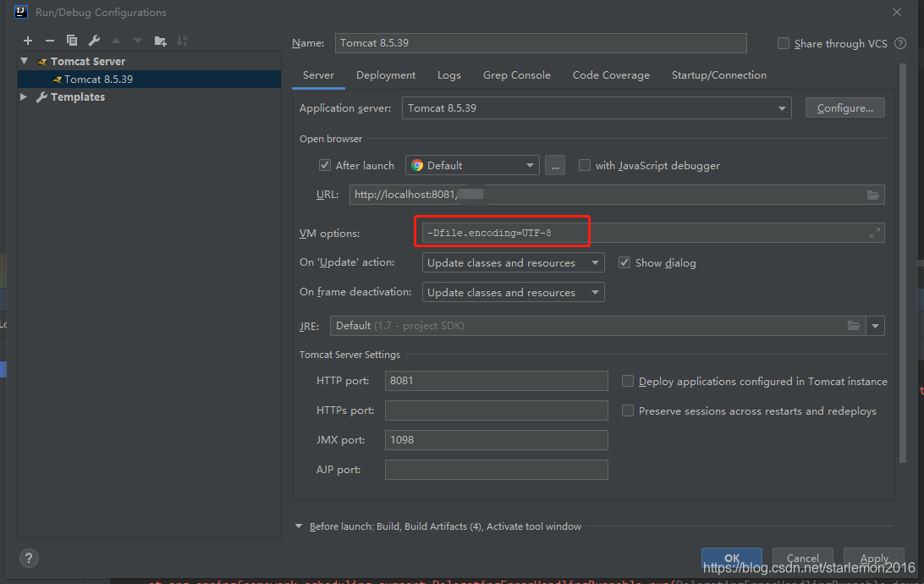Select Tomcat 8.5.39 configuration in tree
This screenshot has width=924, height=584.
coord(149,79)
